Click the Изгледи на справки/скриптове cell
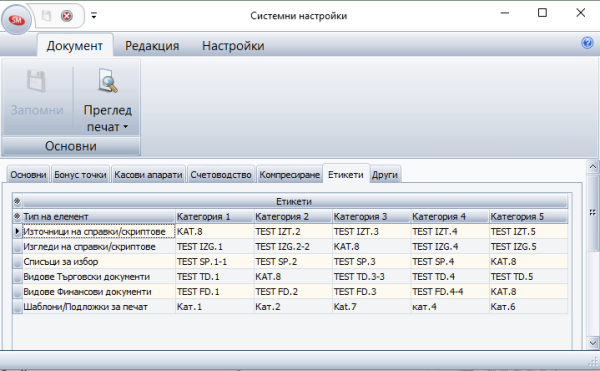600x371 pixels. point(99,247)
